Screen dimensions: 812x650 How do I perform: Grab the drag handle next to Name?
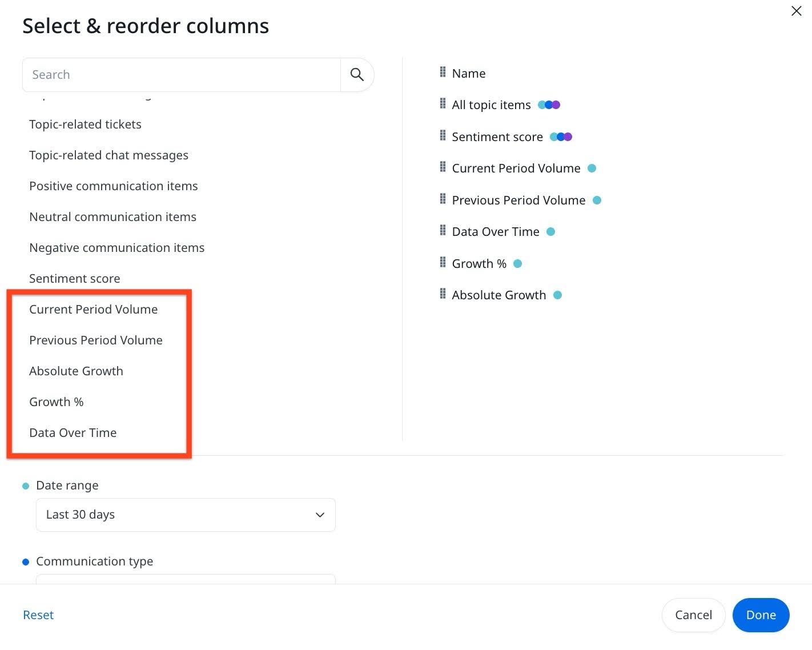pos(443,73)
